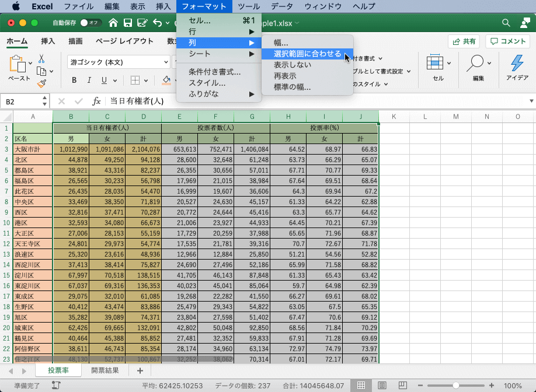Screen dimensions: 536x392
Task: Click the Fill Color bucket icon
Action: (x=166, y=80)
